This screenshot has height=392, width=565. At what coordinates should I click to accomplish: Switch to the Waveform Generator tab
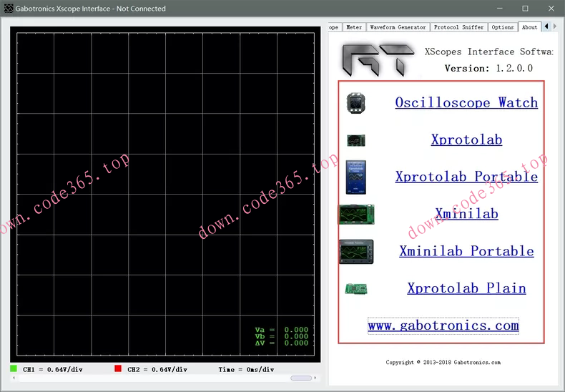point(398,27)
